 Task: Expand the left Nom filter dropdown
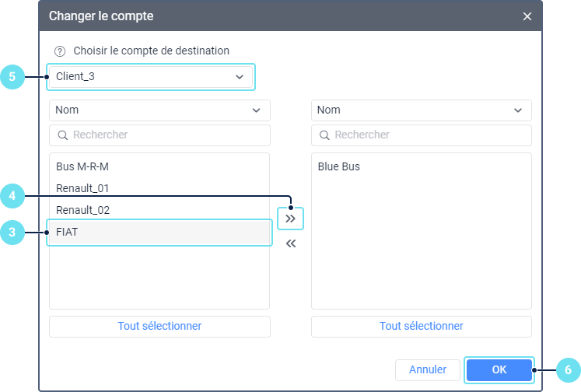159,110
